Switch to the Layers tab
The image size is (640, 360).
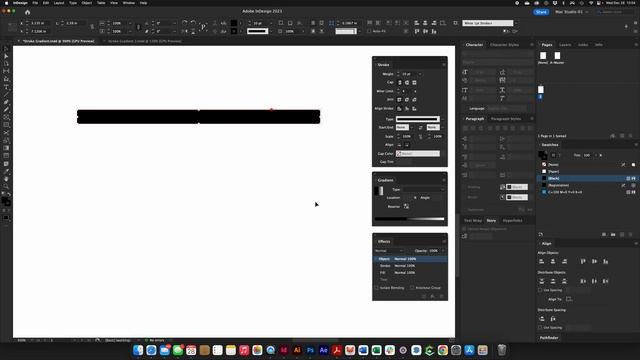[x=565, y=44]
